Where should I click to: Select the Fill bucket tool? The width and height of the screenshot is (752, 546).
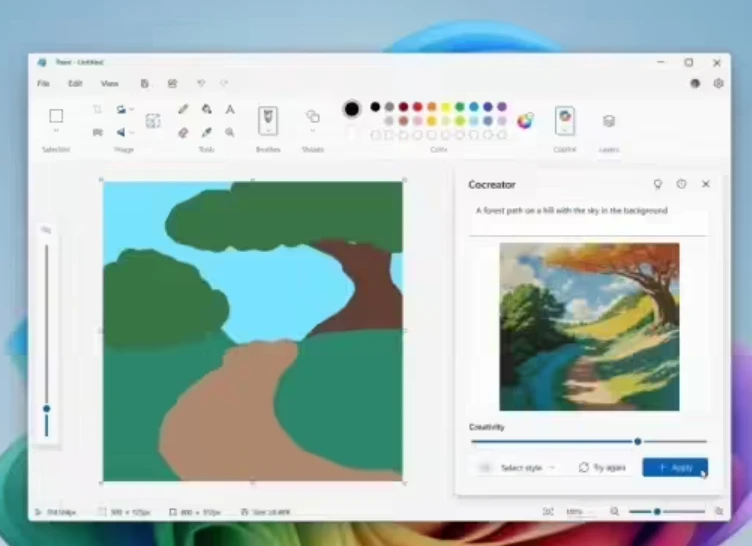[x=206, y=109]
